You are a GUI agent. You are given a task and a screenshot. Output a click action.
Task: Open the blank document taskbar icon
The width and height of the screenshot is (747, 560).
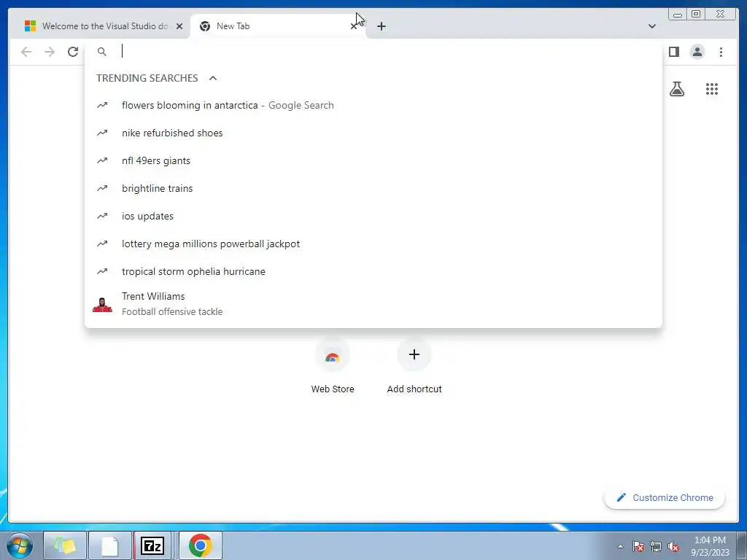tap(109, 545)
